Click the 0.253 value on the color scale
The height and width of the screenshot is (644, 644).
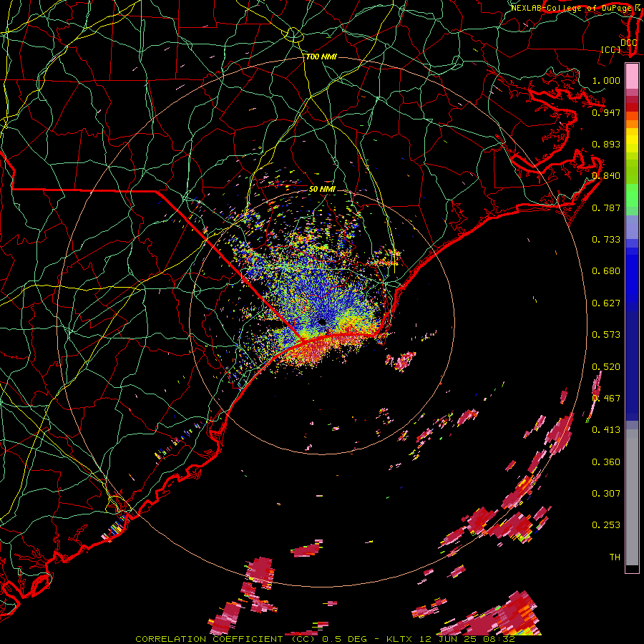click(x=606, y=525)
